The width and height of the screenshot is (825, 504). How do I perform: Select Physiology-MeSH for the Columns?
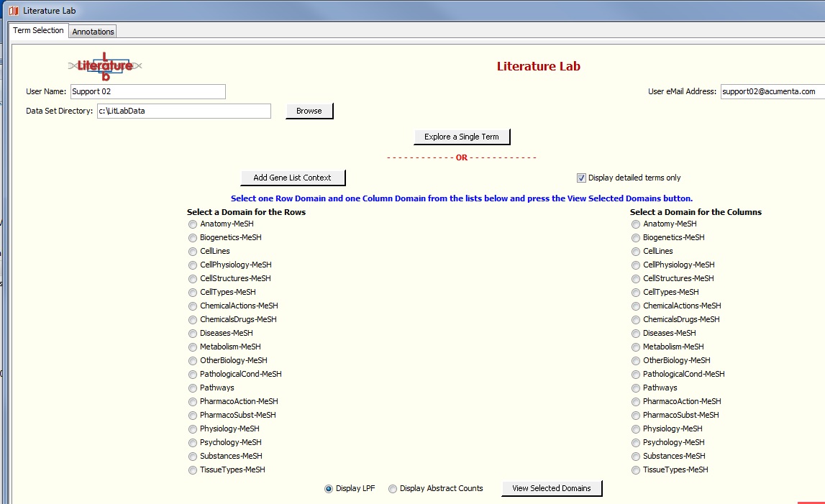coord(636,429)
